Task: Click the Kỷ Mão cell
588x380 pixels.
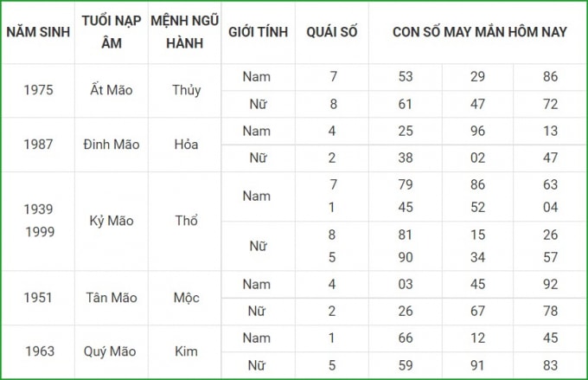Action: (x=112, y=221)
